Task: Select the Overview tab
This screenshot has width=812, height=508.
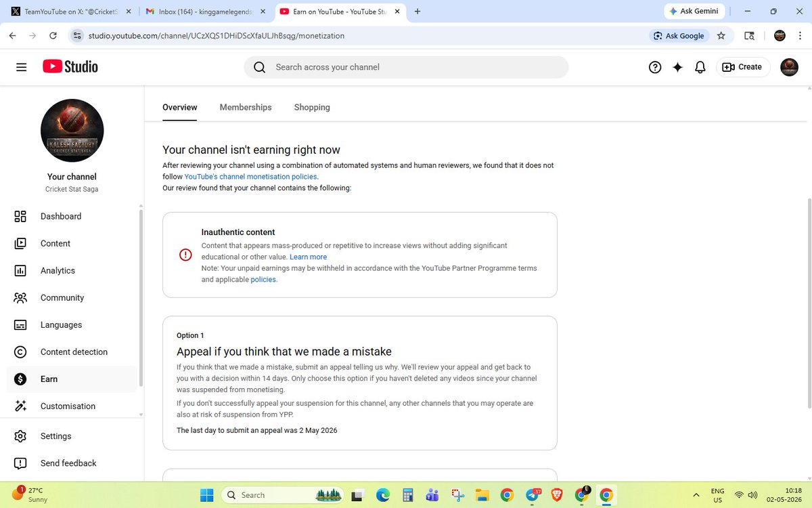Action: coord(180,107)
